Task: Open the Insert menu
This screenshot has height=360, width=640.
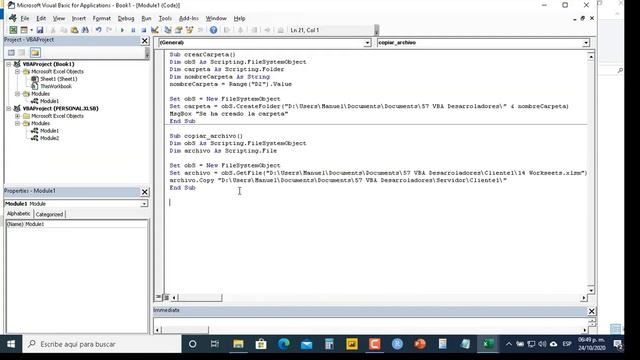Action: pyautogui.click(x=79, y=18)
